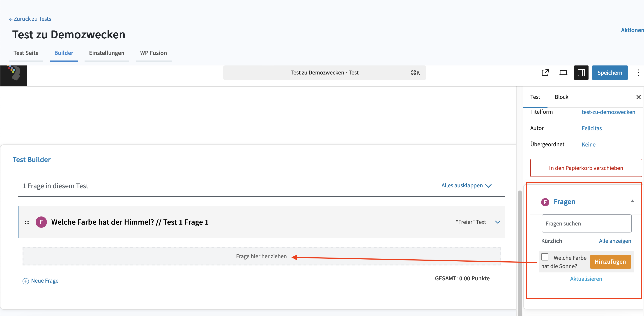
Task: Click the Test Builder heading
Action: [x=32, y=160]
